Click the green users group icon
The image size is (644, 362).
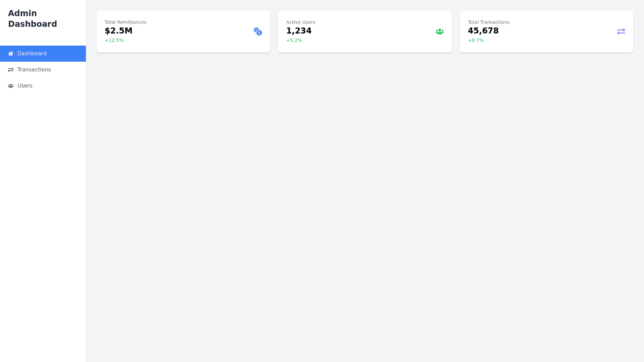(x=439, y=32)
